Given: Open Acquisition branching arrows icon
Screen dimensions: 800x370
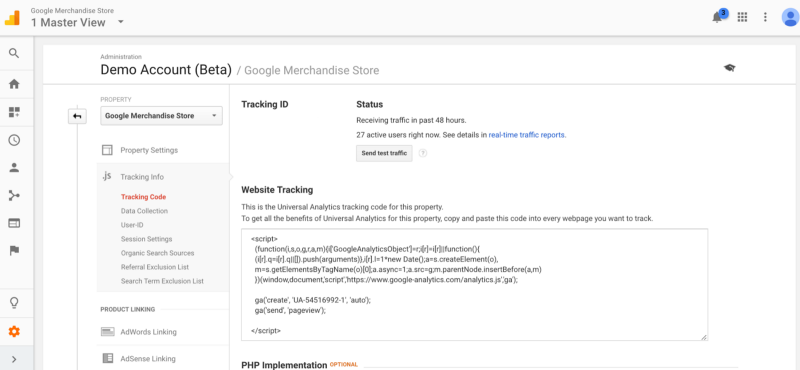Looking at the screenshot, I should coord(14,195).
